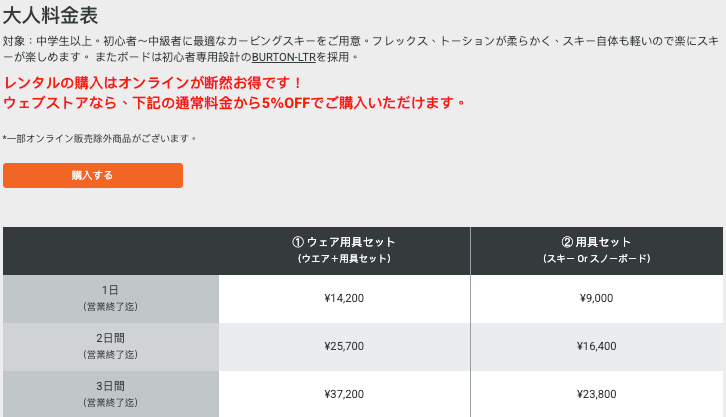Click the 一部オンライン販売除外商品 note text
The height and width of the screenshot is (417, 726).
click(x=100, y=138)
